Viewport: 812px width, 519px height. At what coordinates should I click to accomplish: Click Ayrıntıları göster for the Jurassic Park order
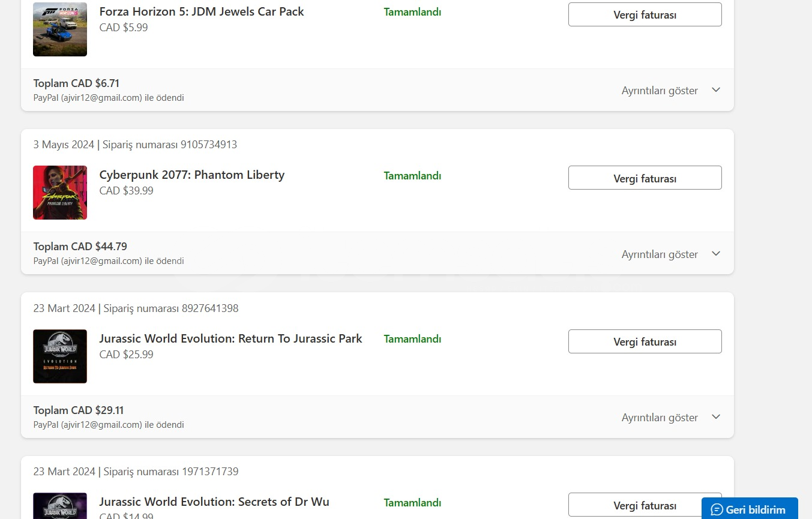click(660, 418)
